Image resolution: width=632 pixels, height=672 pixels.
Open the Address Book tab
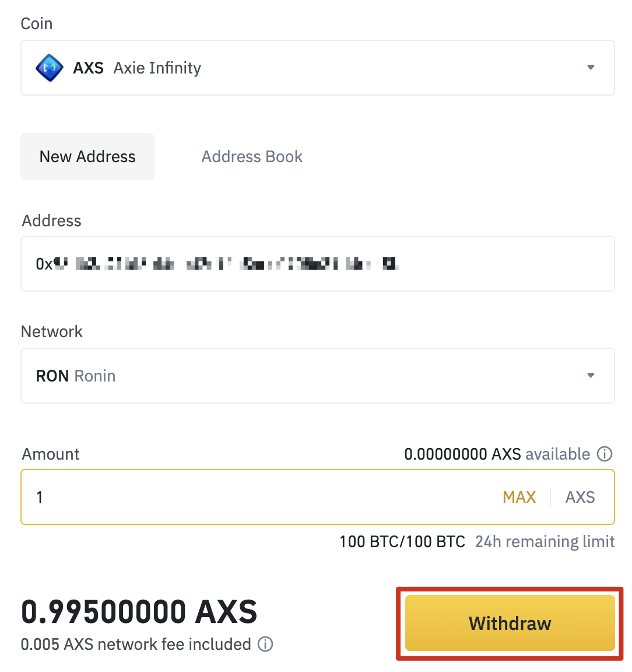click(252, 156)
